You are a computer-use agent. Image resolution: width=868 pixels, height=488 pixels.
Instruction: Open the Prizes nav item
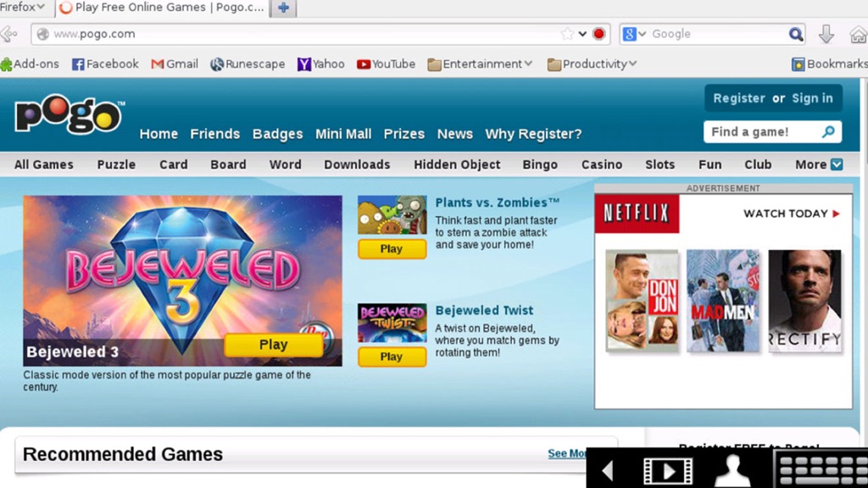tap(404, 134)
